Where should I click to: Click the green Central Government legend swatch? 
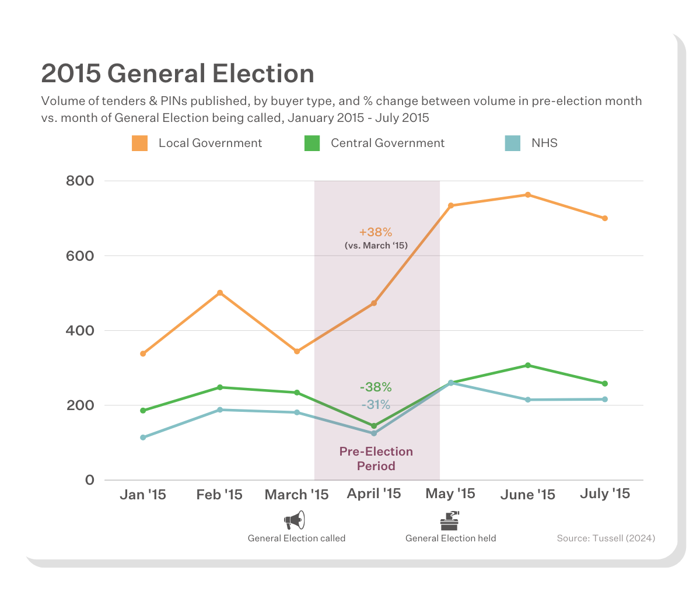pyautogui.click(x=312, y=143)
